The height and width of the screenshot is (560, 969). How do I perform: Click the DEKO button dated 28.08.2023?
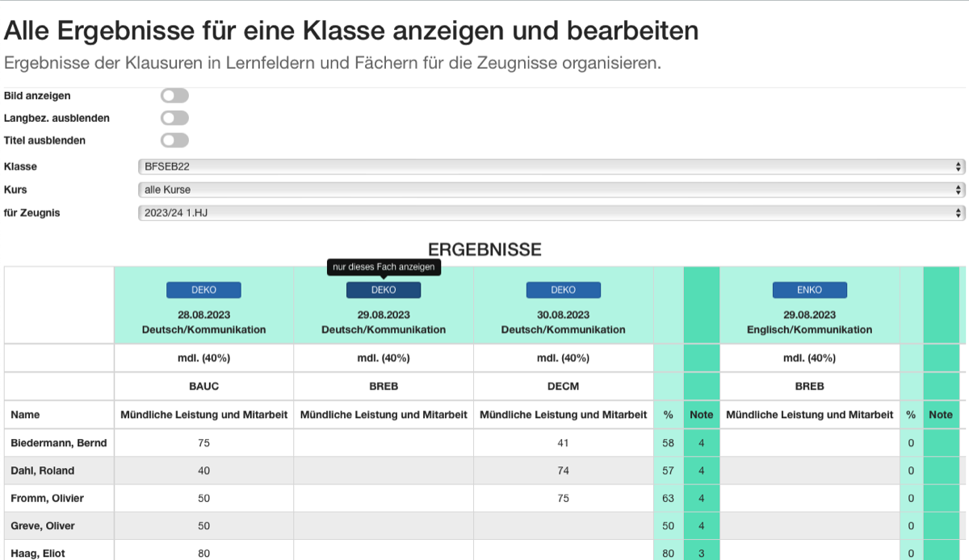pyautogui.click(x=203, y=290)
